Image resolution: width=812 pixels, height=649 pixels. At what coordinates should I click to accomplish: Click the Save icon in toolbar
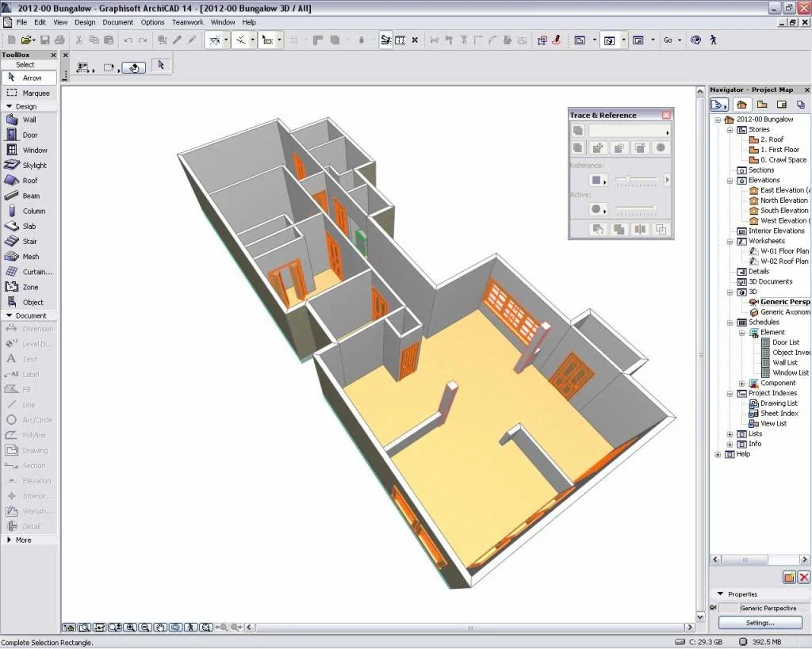(x=45, y=40)
